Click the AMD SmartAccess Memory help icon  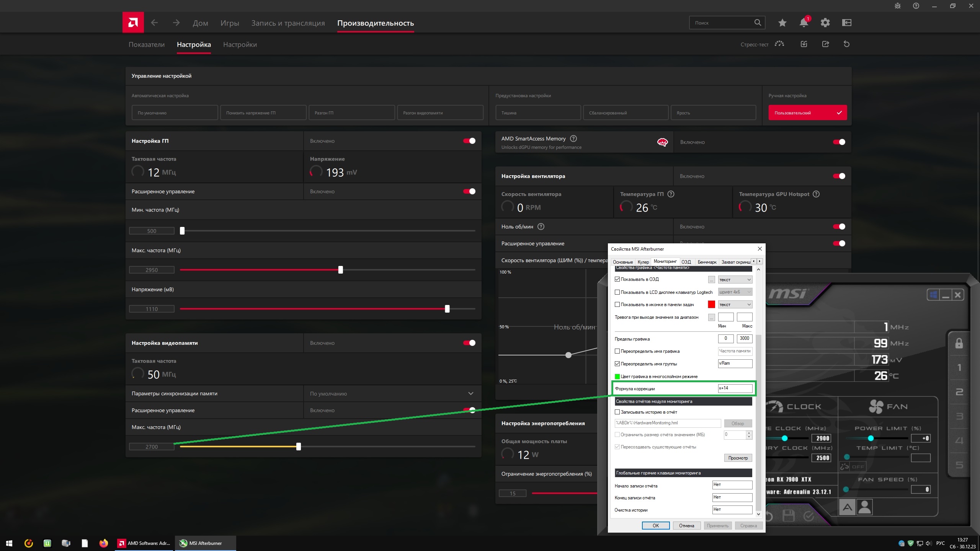pos(573,139)
